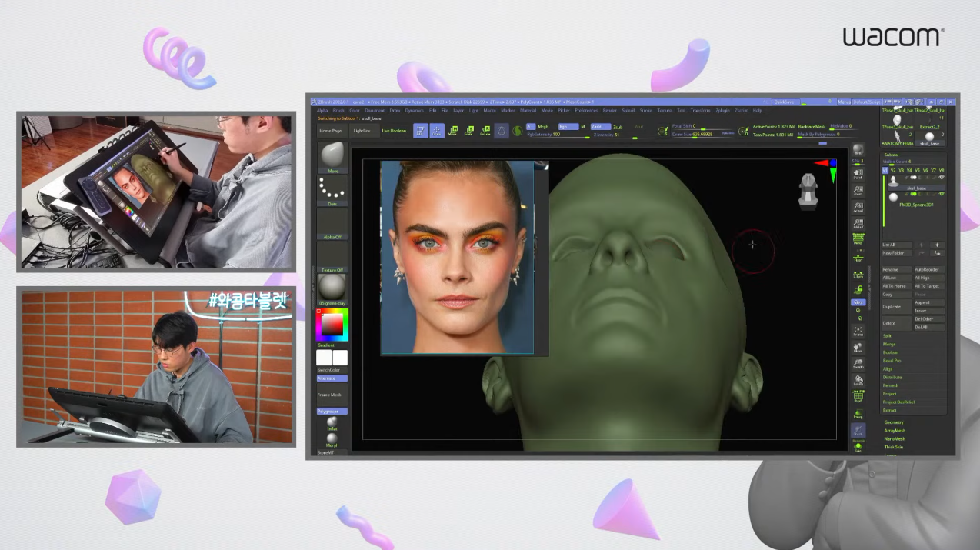Activate Scale transform icon in top toolbar
The width and height of the screenshot is (980, 550).
469,131
